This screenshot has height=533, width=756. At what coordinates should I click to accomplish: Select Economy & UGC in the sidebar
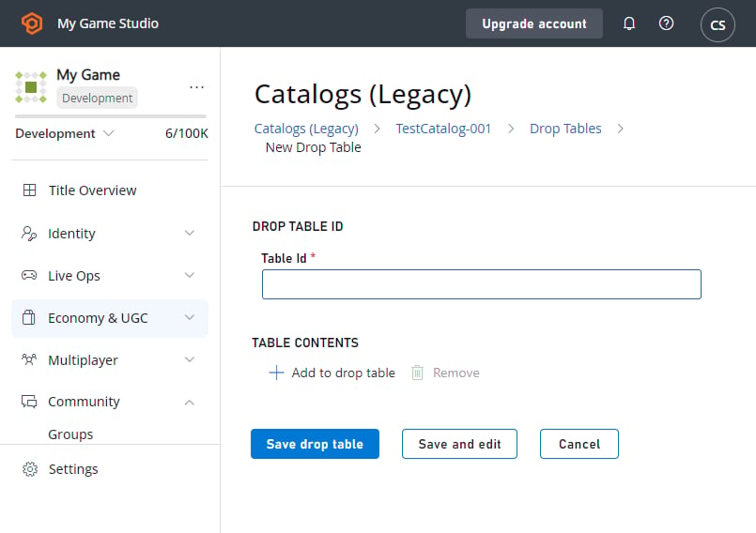tap(110, 318)
